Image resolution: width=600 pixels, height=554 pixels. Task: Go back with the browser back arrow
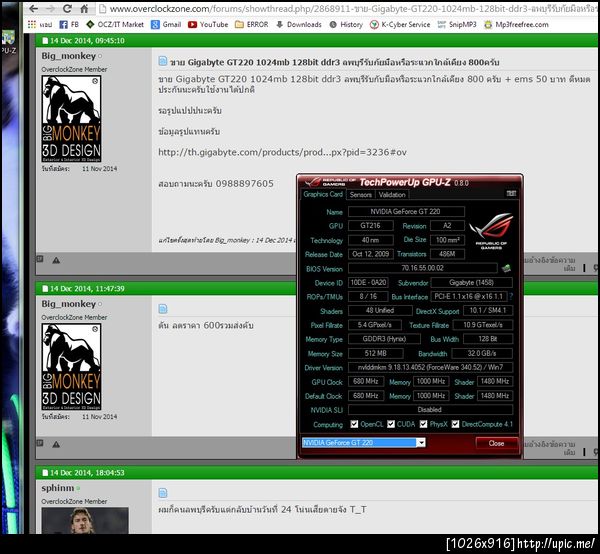34,8
